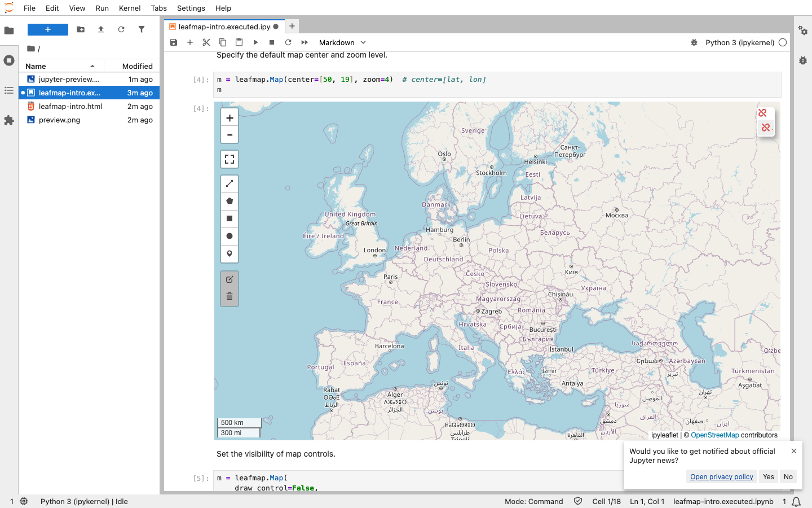Image resolution: width=812 pixels, height=508 pixels.
Task: Open the debugger panel in right sidebar
Action: tap(803, 60)
